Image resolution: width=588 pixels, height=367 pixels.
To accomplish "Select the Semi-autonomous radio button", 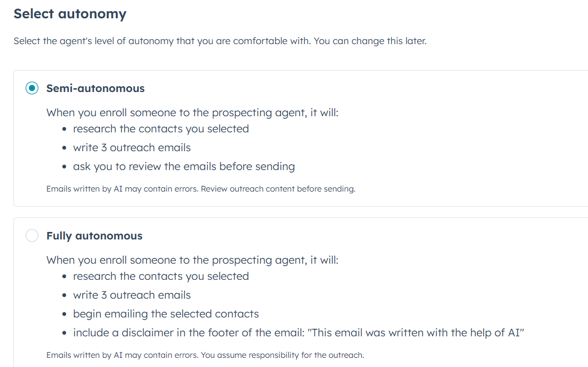I will point(32,88).
